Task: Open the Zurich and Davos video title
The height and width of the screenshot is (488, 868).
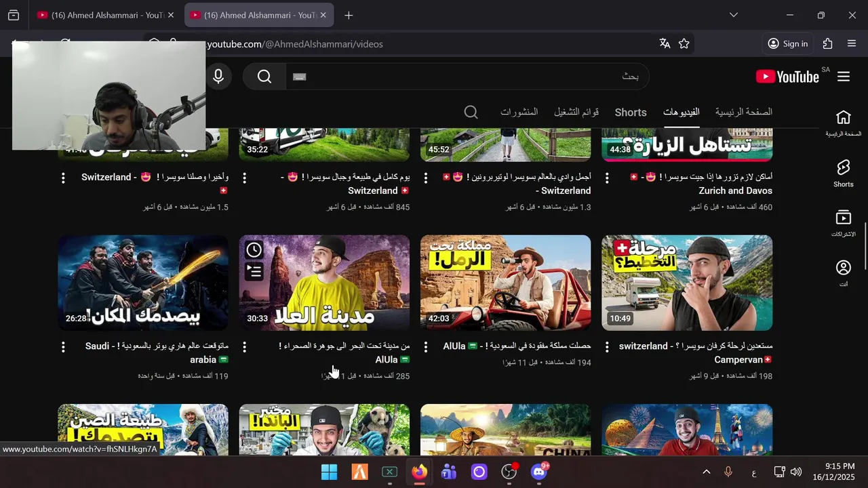Action: tap(702, 184)
